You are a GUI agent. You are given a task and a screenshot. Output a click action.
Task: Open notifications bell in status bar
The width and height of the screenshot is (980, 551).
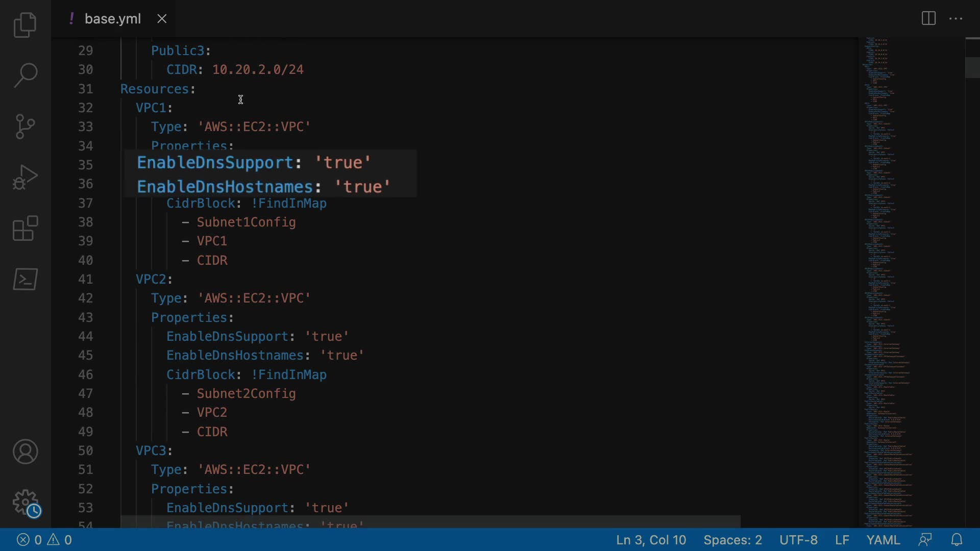click(957, 540)
